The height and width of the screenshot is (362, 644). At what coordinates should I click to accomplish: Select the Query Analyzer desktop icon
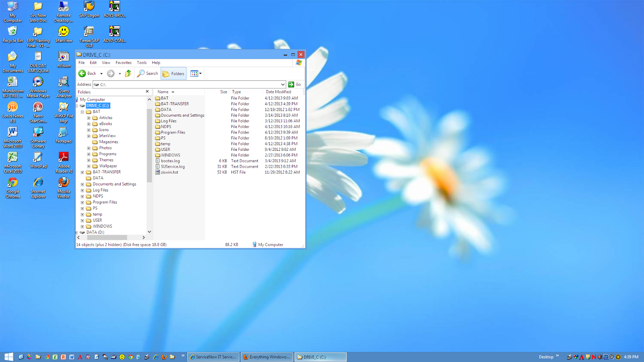[x=64, y=87]
